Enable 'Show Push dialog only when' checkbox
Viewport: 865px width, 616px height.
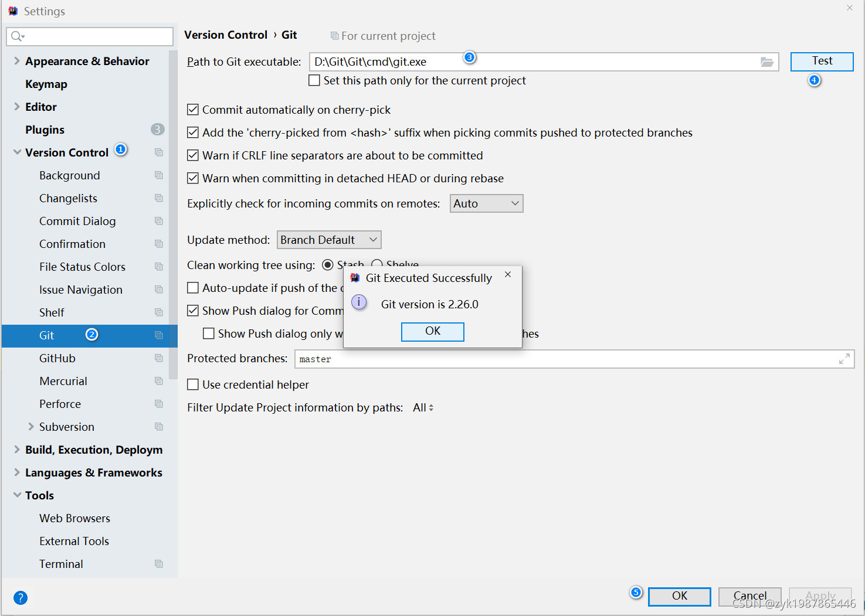pyautogui.click(x=209, y=334)
